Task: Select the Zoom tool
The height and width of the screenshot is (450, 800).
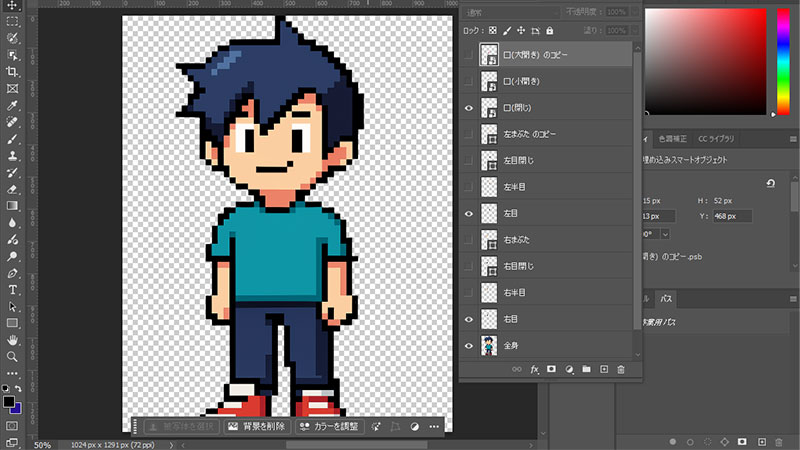Action: [x=12, y=357]
